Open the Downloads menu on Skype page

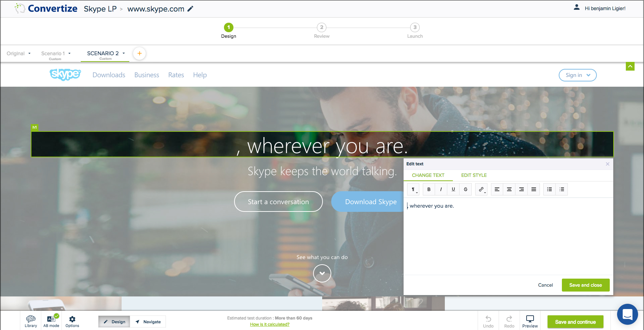pyautogui.click(x=109, y=75)
